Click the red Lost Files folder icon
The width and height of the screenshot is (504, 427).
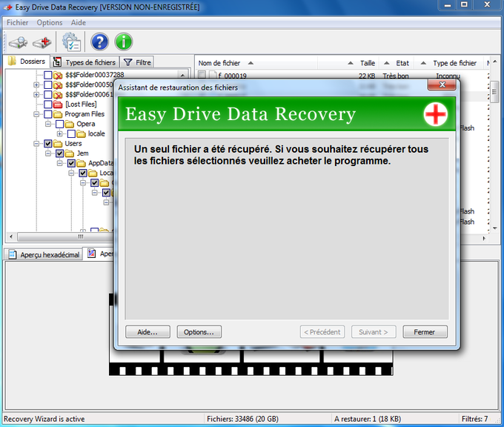point(58,105)
